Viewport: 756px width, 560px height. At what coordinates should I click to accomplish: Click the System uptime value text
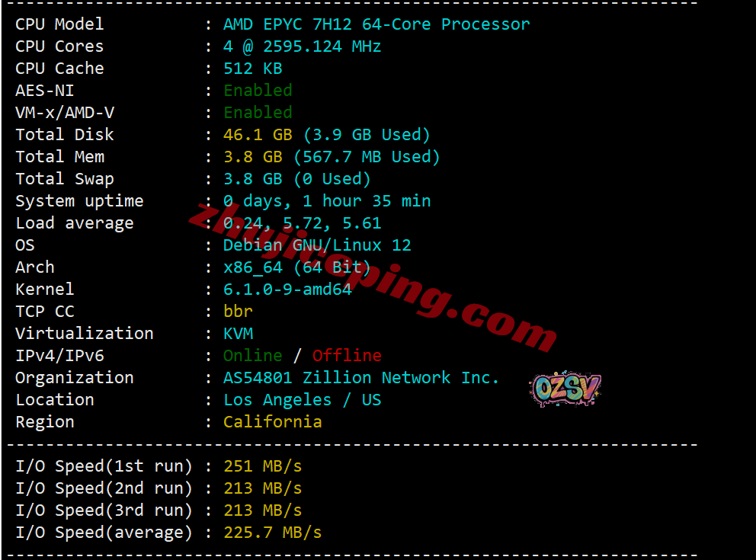click(x=327, y=201)
